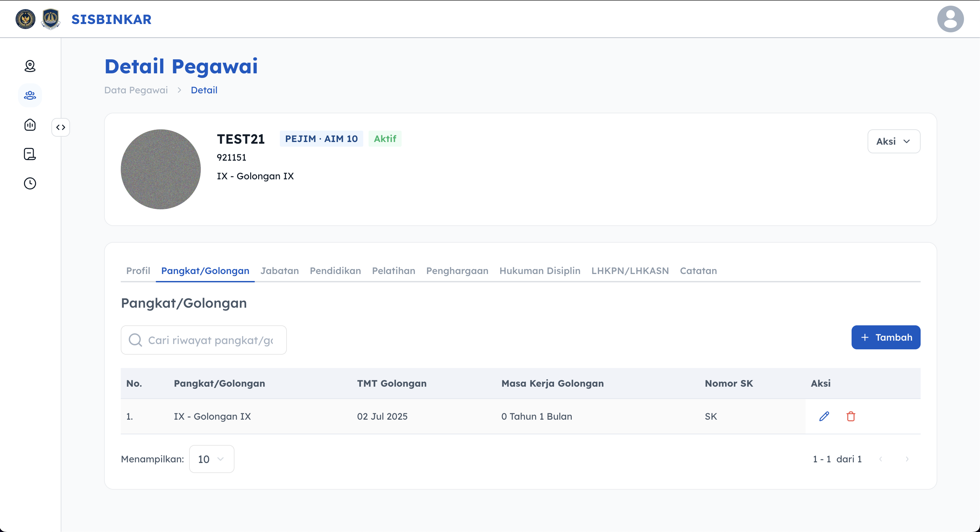Click the Tambah button

(x=885, y=337)
